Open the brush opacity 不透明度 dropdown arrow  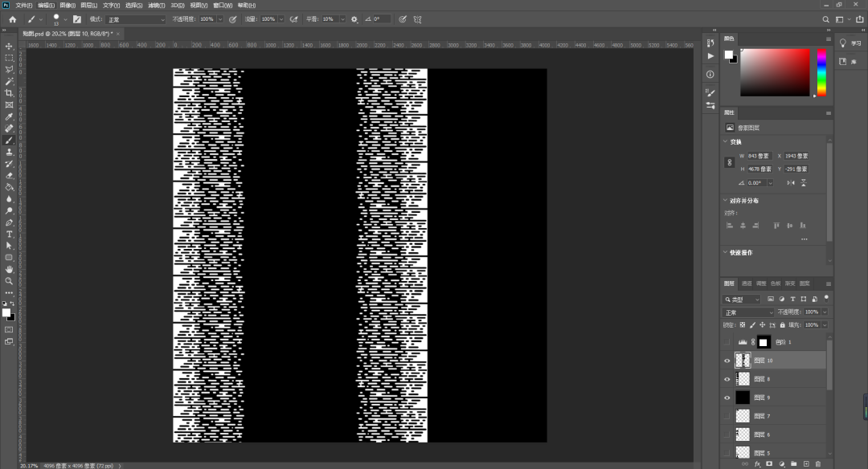tap(219, 19)
